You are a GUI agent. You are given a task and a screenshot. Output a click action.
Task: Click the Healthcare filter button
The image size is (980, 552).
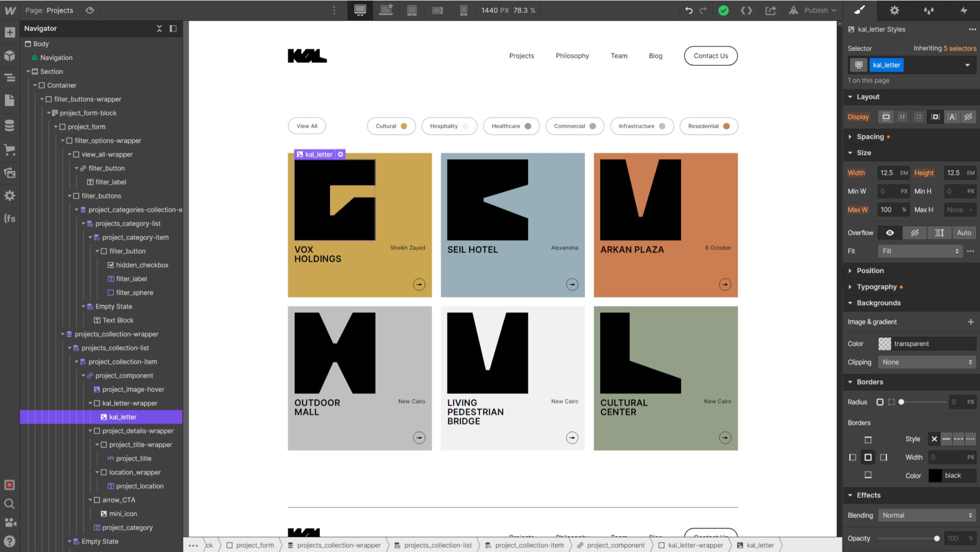tap(511, 126)
